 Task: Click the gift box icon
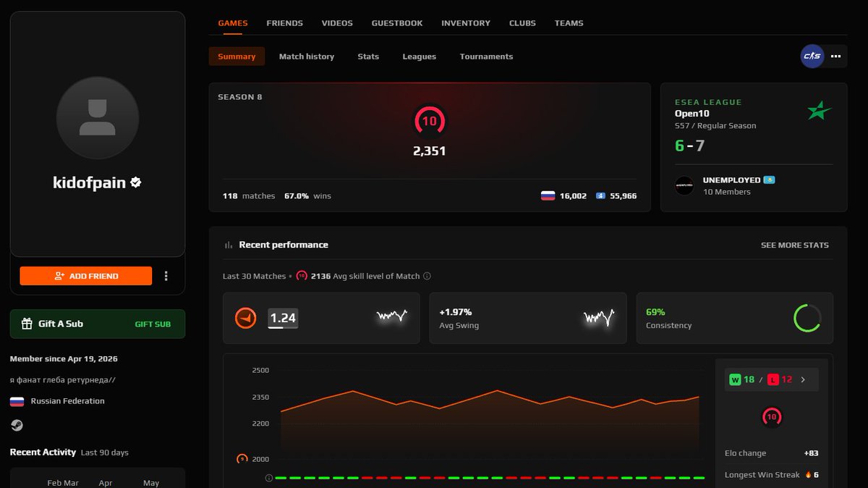[27, 324]
